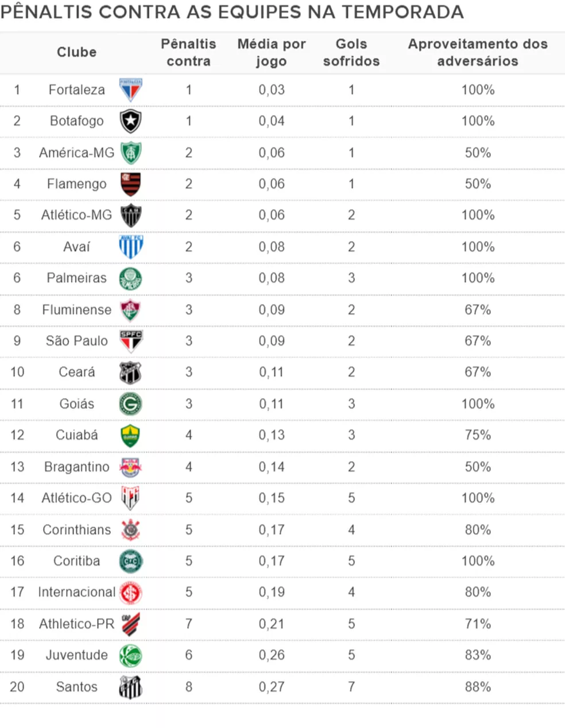Click the Clube column header
The width and height of the screenshot is (565, 728).
click(76, 52)
